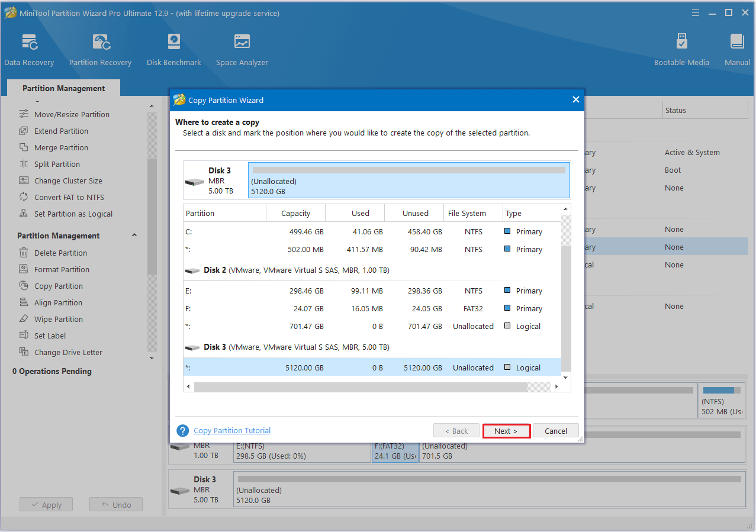Click the down chevron below Change Drive Letter

[152, 357]
